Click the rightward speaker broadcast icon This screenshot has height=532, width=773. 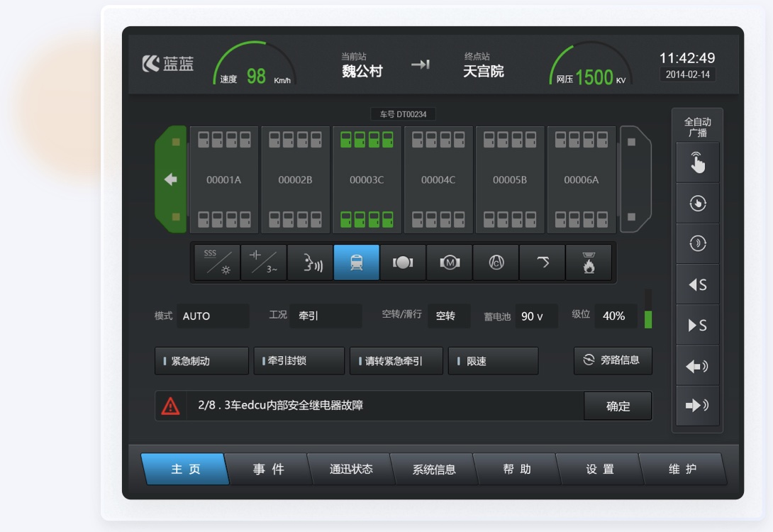(x=697, y=406)
